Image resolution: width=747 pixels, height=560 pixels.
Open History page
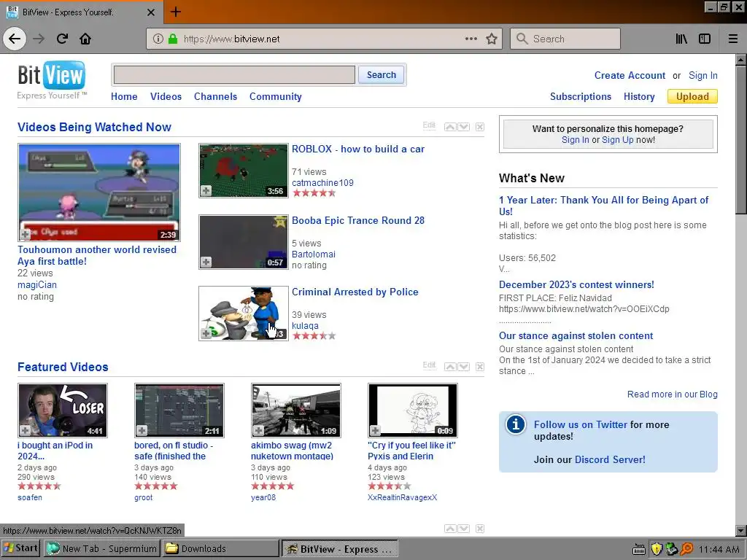click(x=639, y=96)
